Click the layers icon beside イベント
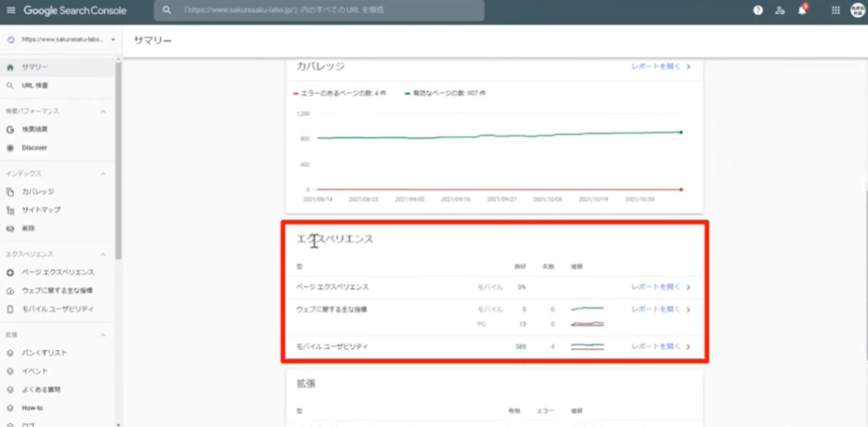868x427 pixels. click(10, 371)
